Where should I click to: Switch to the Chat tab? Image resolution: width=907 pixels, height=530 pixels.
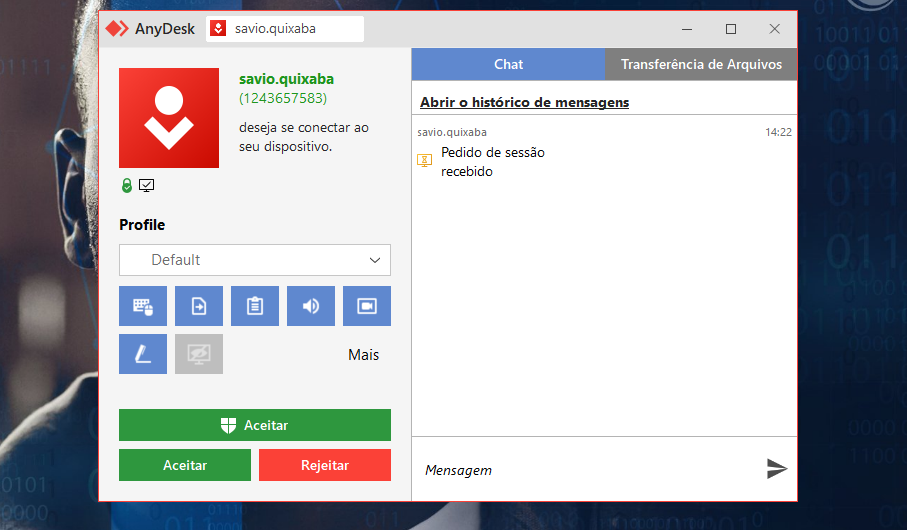click(x=508, y=64)
